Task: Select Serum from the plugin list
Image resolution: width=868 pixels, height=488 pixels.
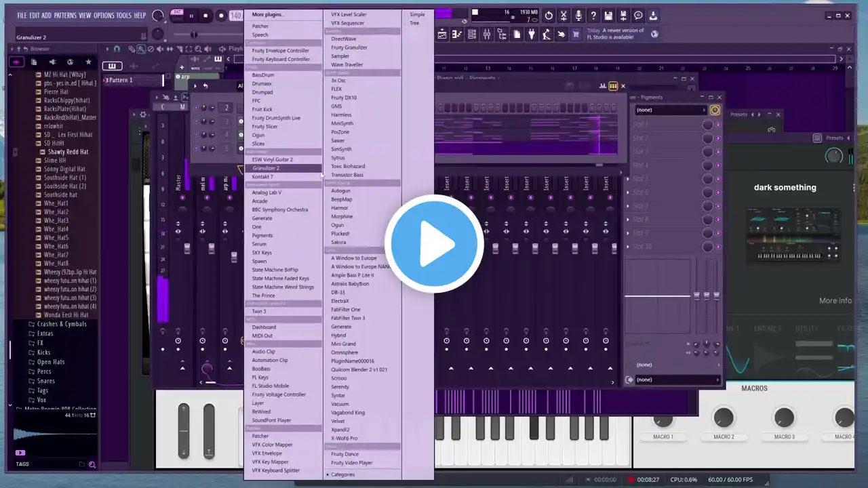Action: [259, 244]
